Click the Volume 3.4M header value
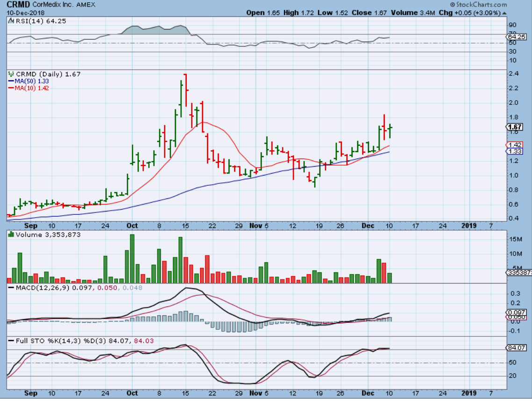This screenshot has height=401, width=532. pos(413,13)
